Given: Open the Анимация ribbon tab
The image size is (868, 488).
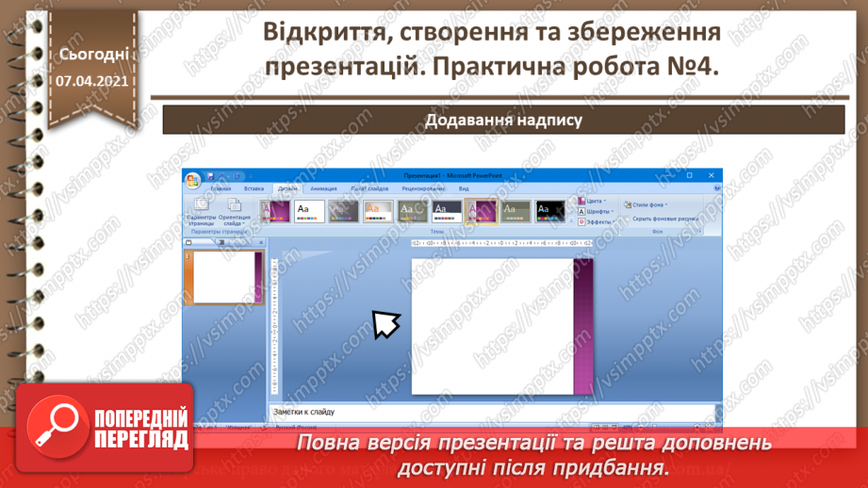Looking at the screenshot, I should tap(323, 188).
